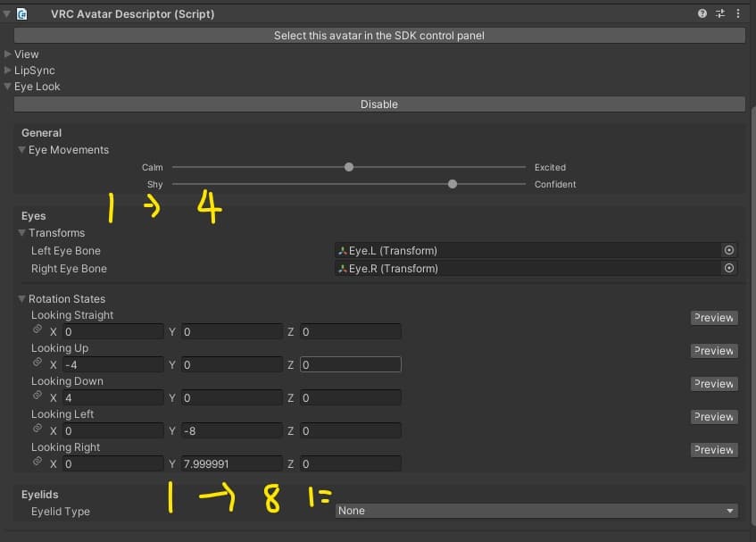756x542 pixels.
Task: Preview the Looking Up rotation
Action: click(714, 351)
